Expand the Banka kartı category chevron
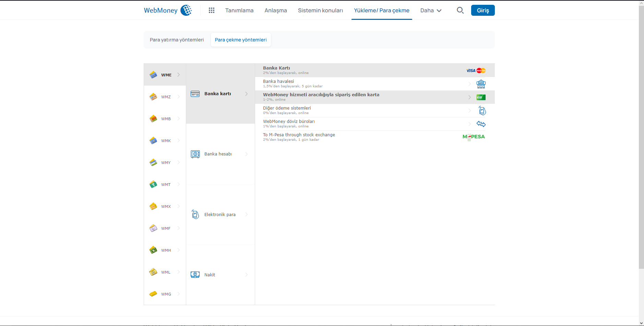Viewport: 644px width, 326px height. tap(247, 94)
